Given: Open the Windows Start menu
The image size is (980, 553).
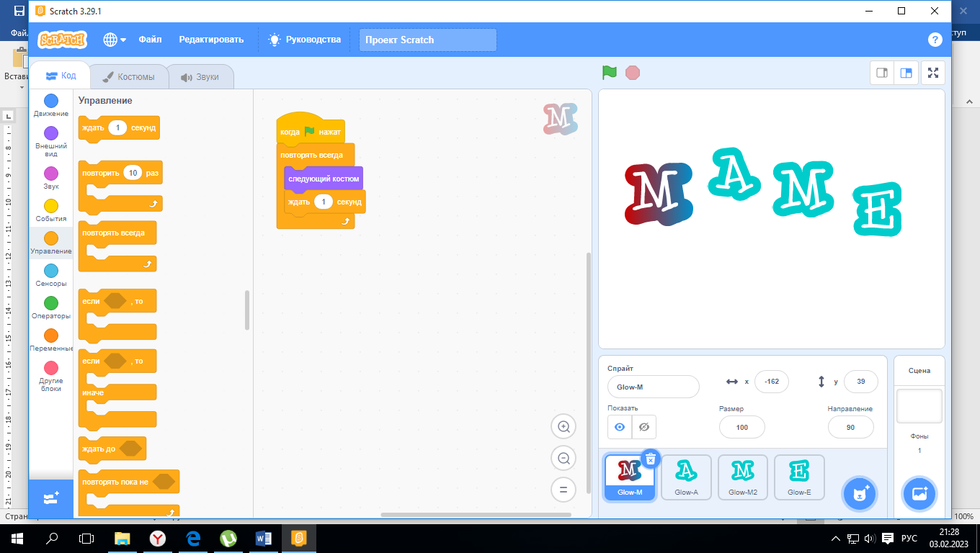Looking at the screenshot, I should [x=16, y=538].
